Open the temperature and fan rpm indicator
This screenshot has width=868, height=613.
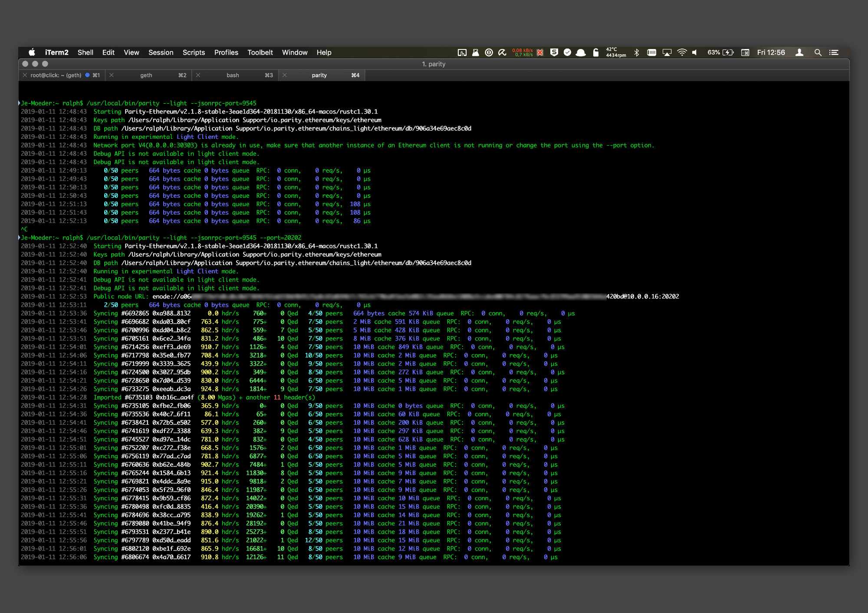[x=616, y=52]
